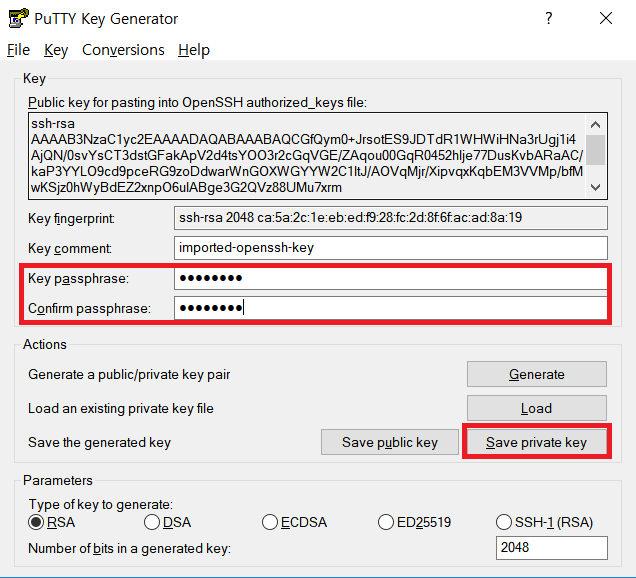Open the Conversions menu
This screenshot has width=636, height=578.
123,50
